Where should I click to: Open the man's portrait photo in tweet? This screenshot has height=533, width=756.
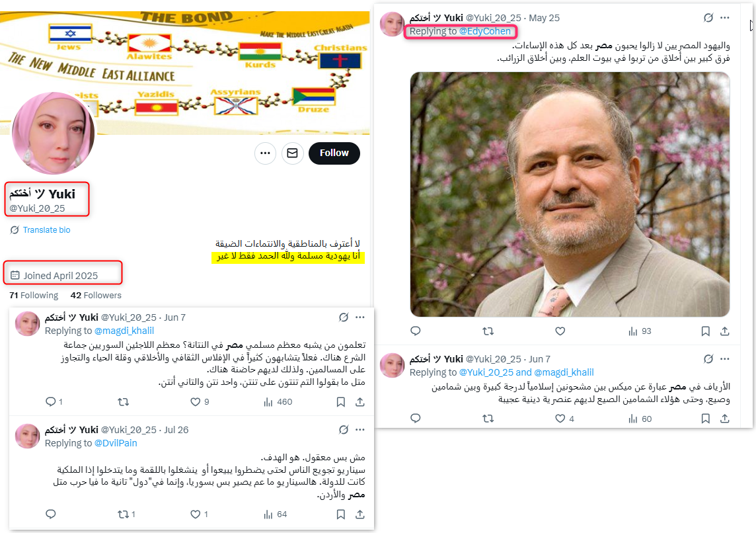570,194
